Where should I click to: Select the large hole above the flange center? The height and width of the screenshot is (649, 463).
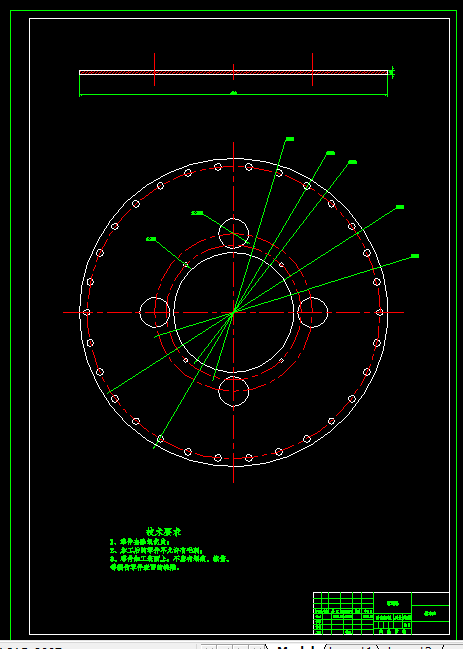tap(233, 233)
